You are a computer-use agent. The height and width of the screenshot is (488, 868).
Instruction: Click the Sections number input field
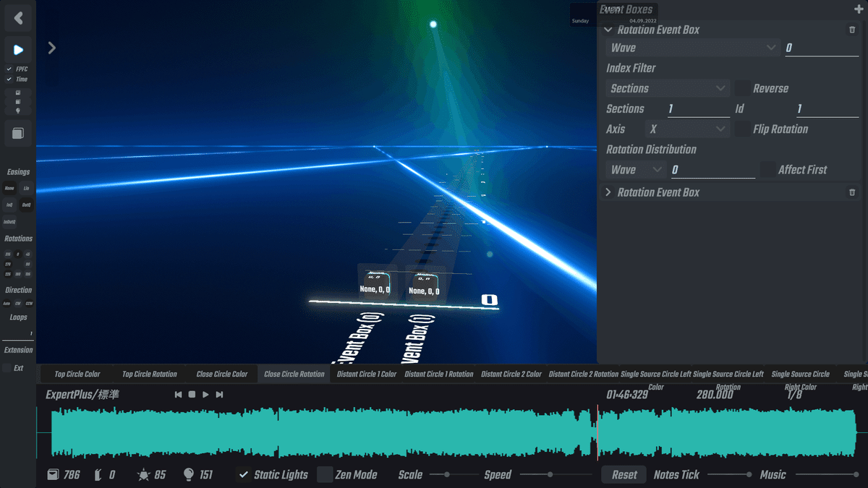click(699, 109)
